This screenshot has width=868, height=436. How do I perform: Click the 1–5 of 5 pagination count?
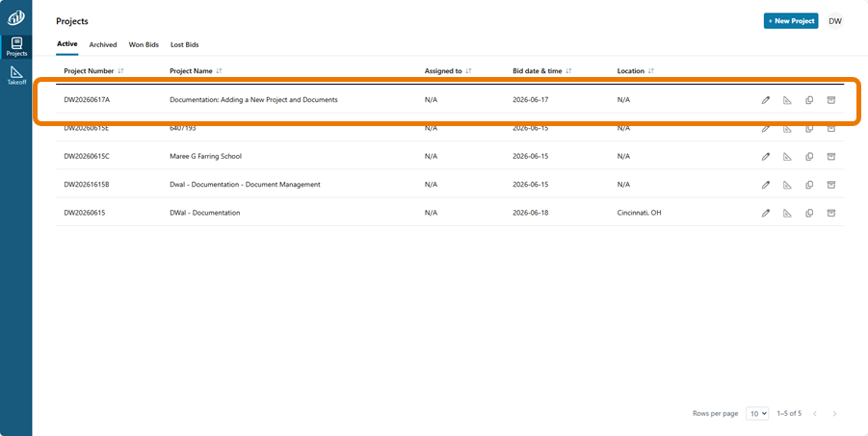click(x=789, y=413)
